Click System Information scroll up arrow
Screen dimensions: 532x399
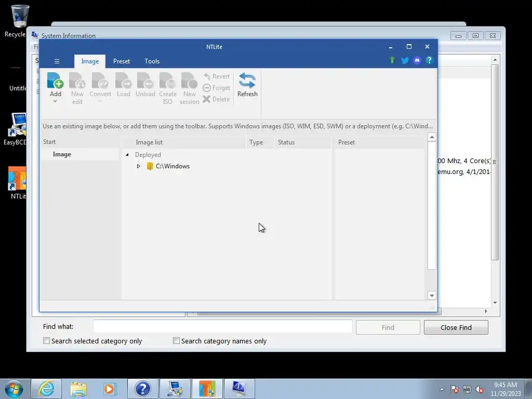(x=495, y=60)
